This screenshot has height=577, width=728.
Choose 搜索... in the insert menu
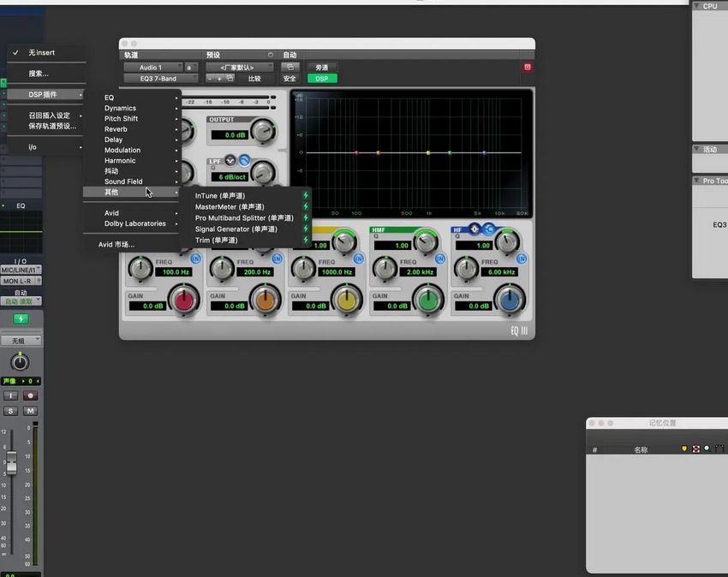pyautogui.click(x=46, y=74)
